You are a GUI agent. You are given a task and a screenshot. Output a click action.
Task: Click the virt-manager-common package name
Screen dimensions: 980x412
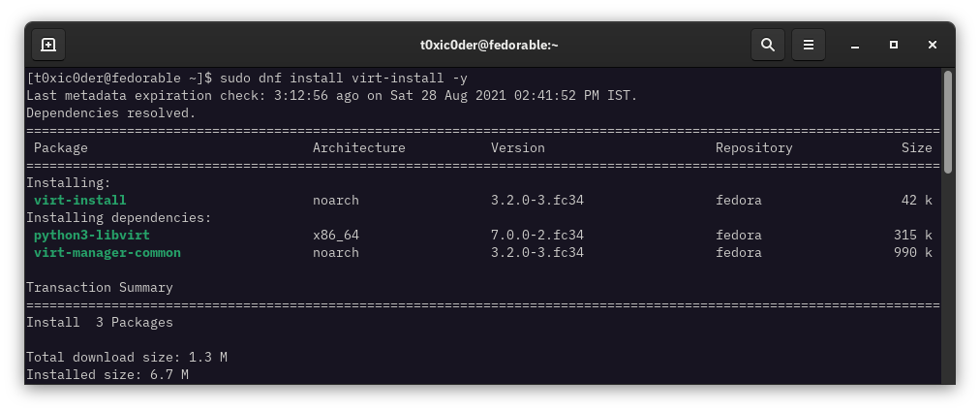click(x=107, y=253)
